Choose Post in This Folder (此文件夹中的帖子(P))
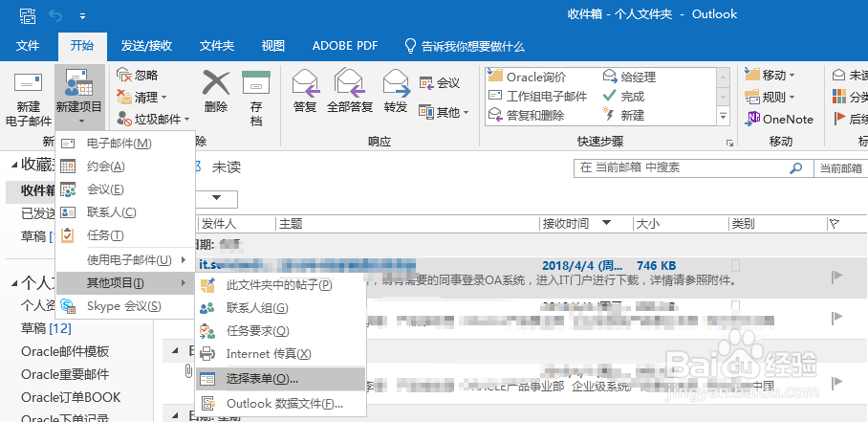This screenshot has width=868, height=422. click(x=281, y=285)
